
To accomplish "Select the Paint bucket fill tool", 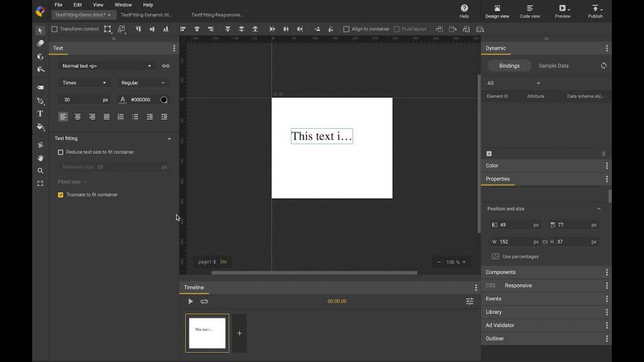I will tap(40, 127).
